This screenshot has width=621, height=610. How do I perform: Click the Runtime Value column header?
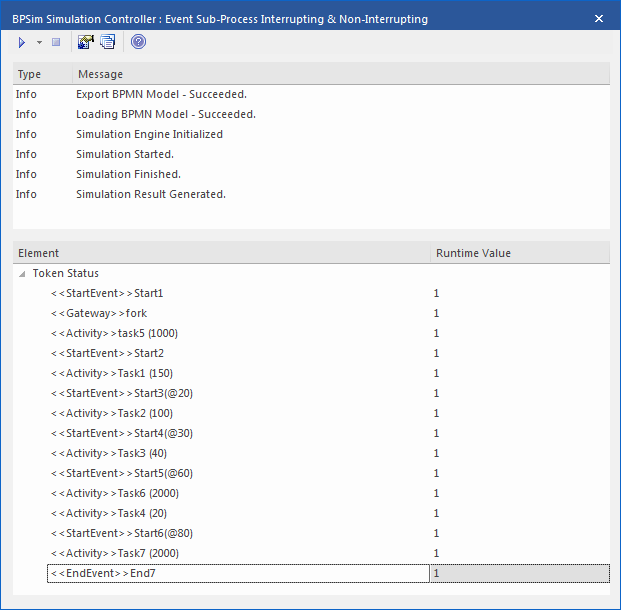point(473,253)
